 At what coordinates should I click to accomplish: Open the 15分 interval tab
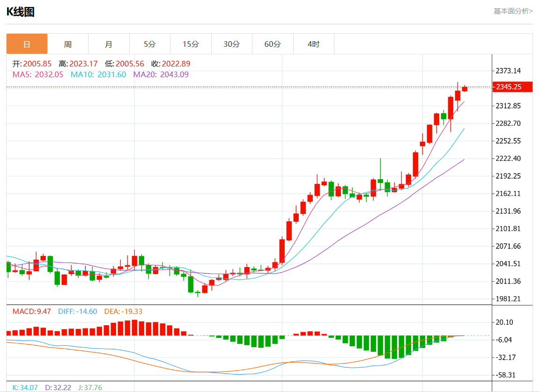191,44
